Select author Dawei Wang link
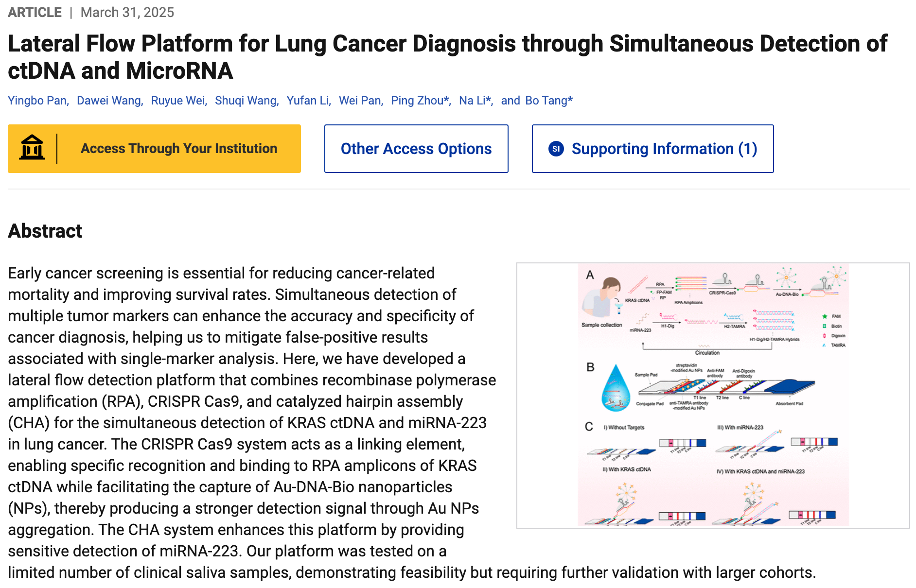This screenshot has width=916, height=588. coord(109,101)
